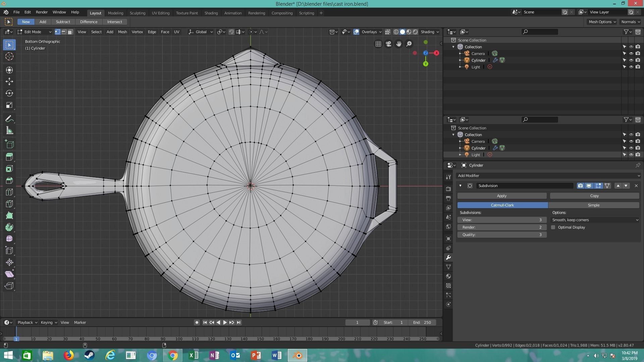Hide Camera in top outliner viewport
Image resolution: width=644 pixels, height=362 pixels.
pos(631,54)
